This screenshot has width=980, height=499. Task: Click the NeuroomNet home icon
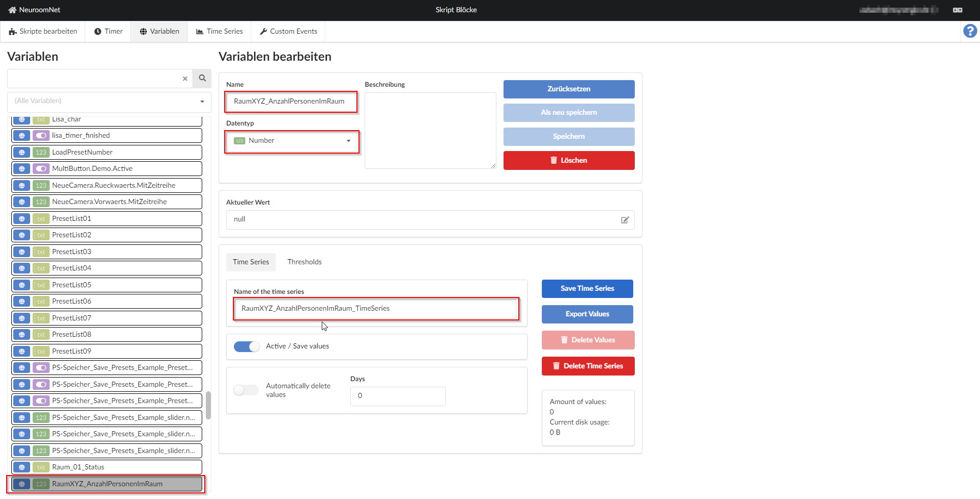[x=12, y=10]
